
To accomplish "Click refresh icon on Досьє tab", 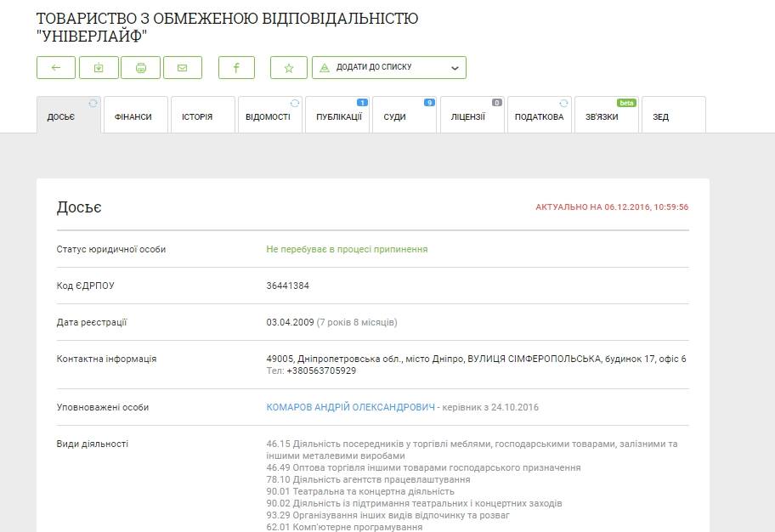I will click(93, 103).
